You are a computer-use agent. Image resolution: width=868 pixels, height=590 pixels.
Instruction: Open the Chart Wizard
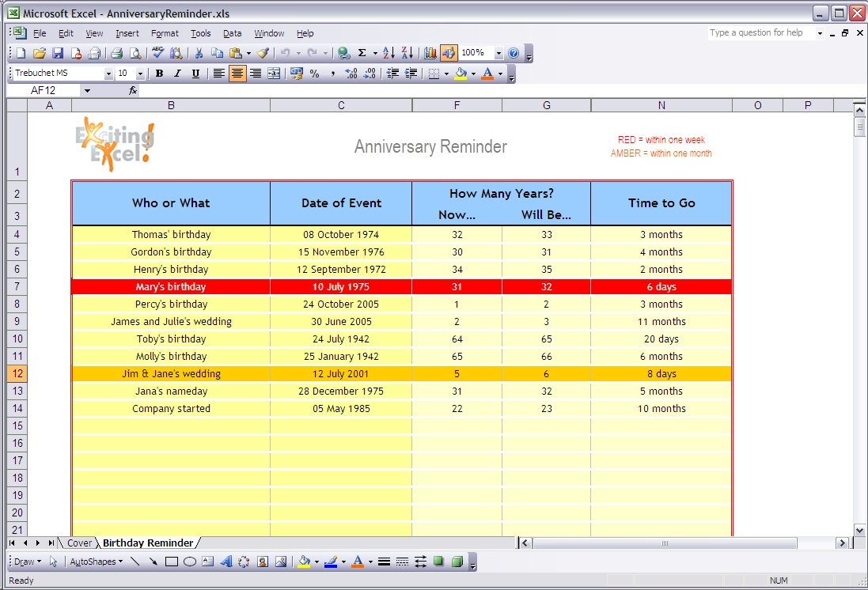click(x=430, y=53)
